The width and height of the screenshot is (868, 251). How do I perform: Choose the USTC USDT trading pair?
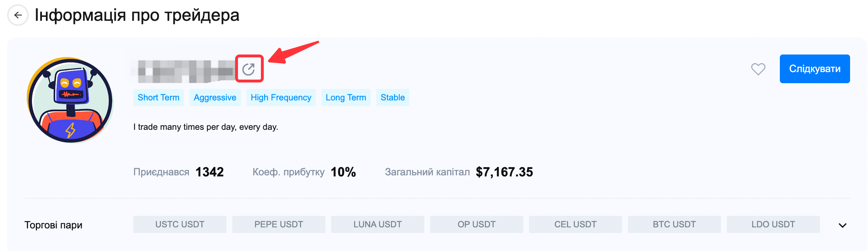pos(180,224)
